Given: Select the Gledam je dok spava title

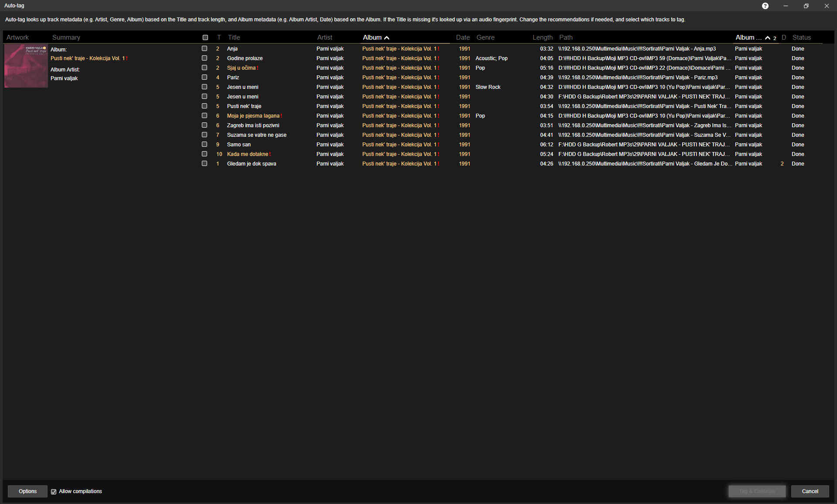Looking at the screenshot, I should 251,164.
